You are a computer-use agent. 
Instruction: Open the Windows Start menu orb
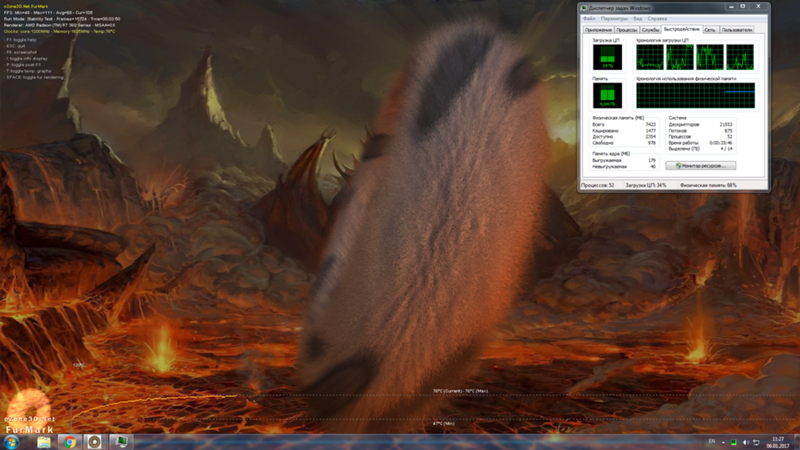point(11,442)
